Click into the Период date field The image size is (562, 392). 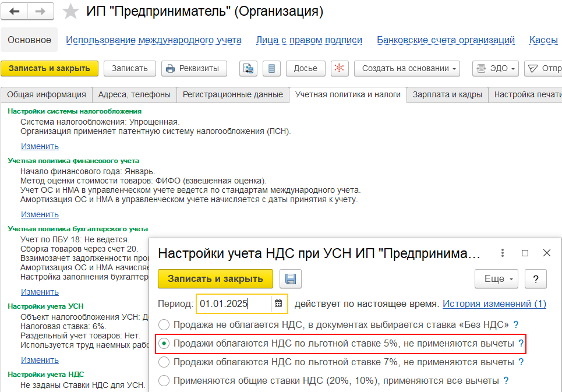pos(234,304)
